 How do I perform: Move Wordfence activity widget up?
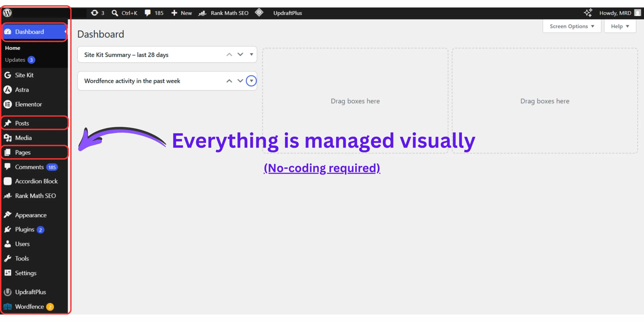pos(229,81)
